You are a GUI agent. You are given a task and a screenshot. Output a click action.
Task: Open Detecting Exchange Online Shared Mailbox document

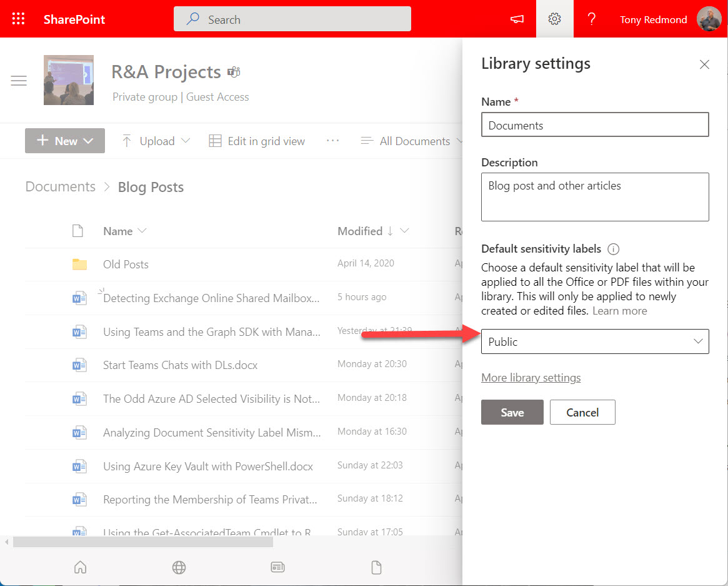211,298
